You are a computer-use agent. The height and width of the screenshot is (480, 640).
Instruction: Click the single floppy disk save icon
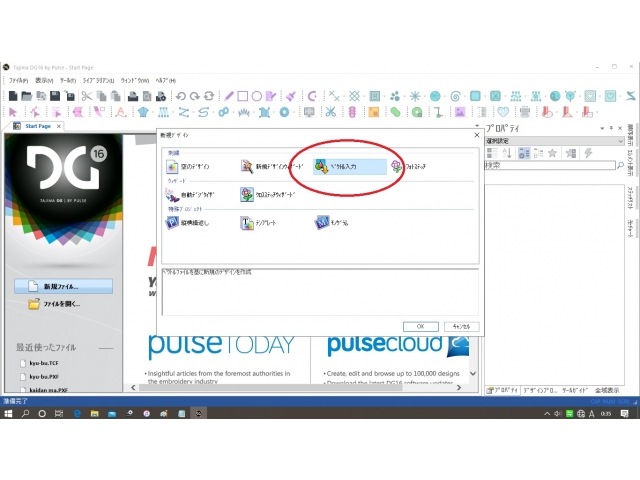coord(55,96)
